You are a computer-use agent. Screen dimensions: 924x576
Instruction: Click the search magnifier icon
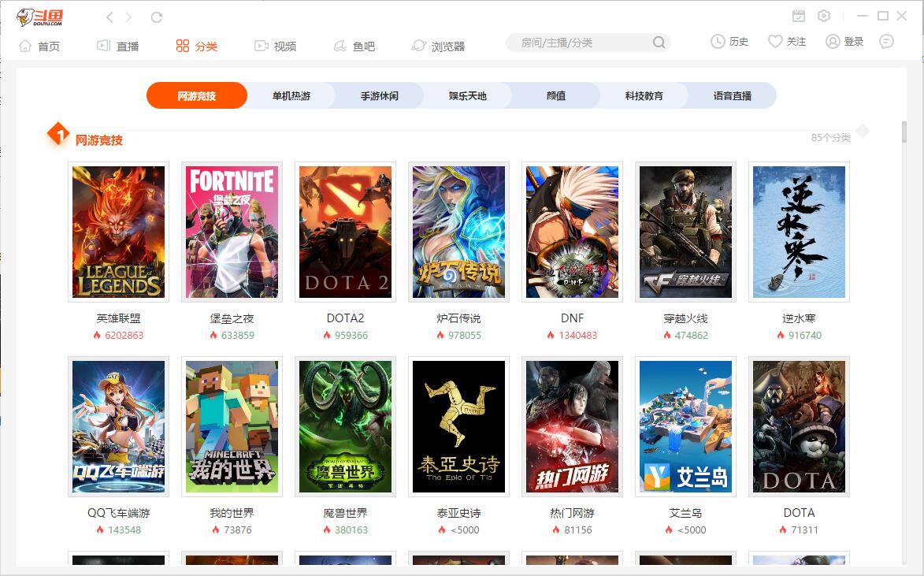tap(659, 43)
